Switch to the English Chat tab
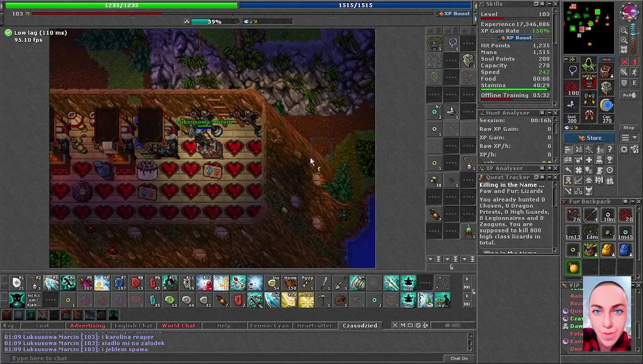 (x=133, y=326)
